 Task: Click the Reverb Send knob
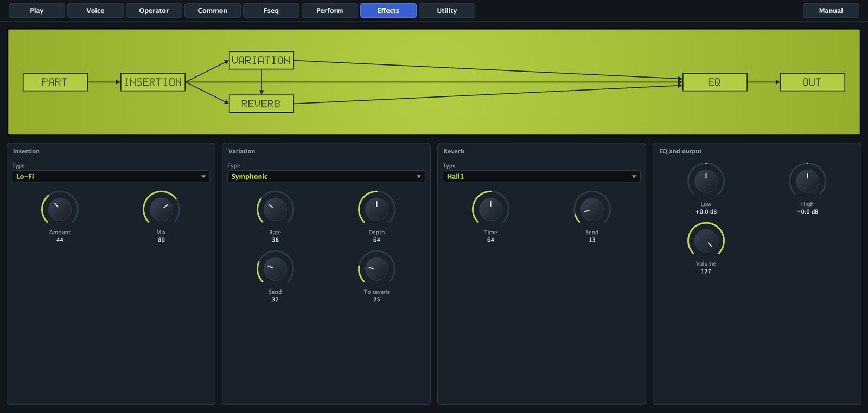pos(592,209)
